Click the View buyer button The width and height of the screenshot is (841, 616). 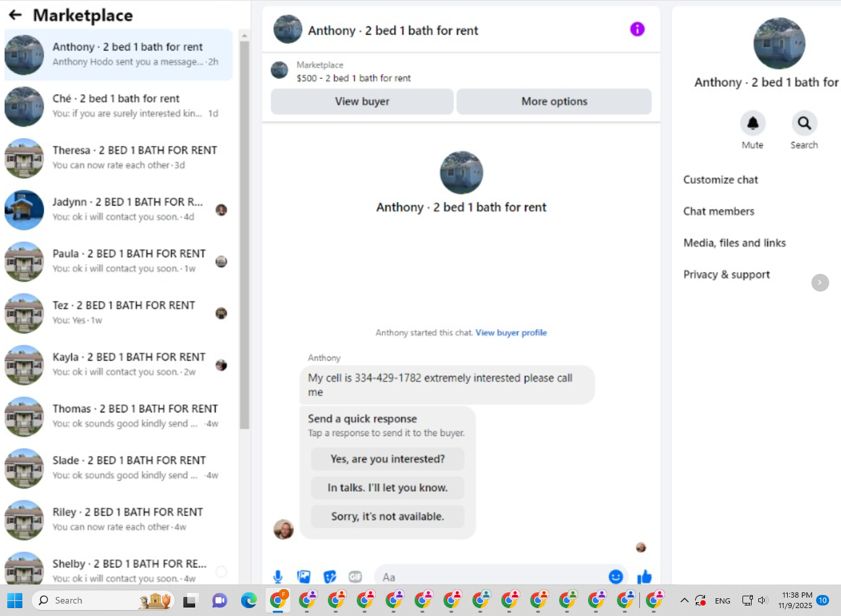click(x=362, y=101)
